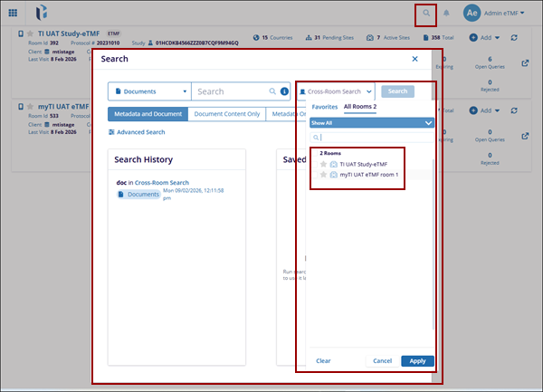Click the notifications bell icon
The height and width of the screenshot is (392, 543).
[x=446, y=14]
